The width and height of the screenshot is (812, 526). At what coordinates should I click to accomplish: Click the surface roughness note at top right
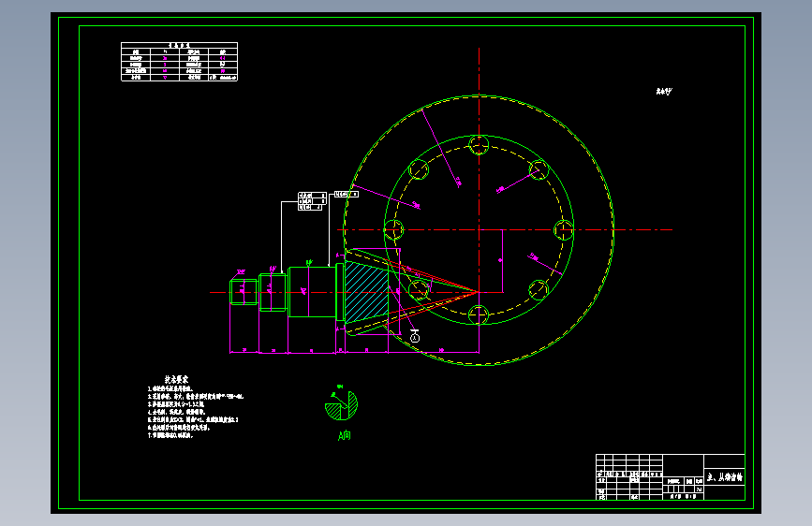click(664, 91)
